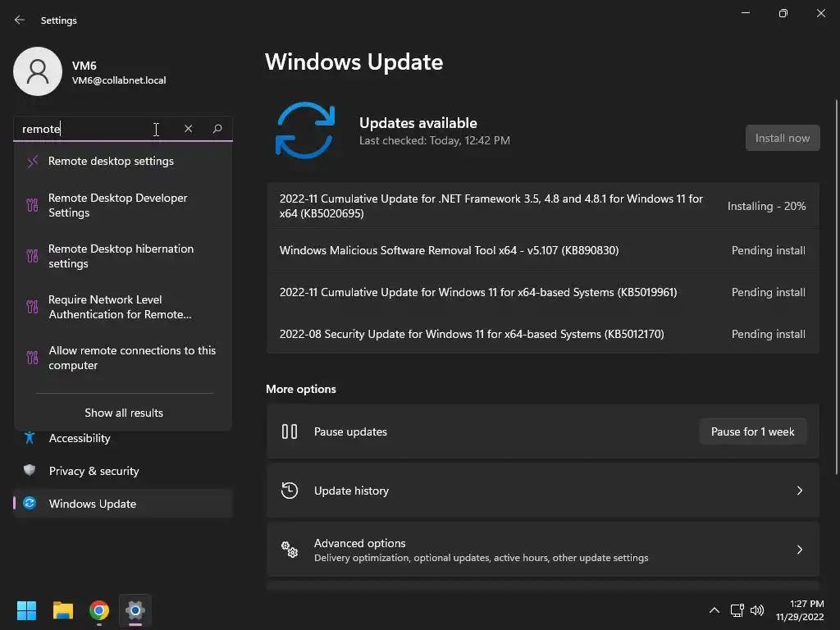
Task: Select Require Network Level Authentication result
Action: click(123, 307)
